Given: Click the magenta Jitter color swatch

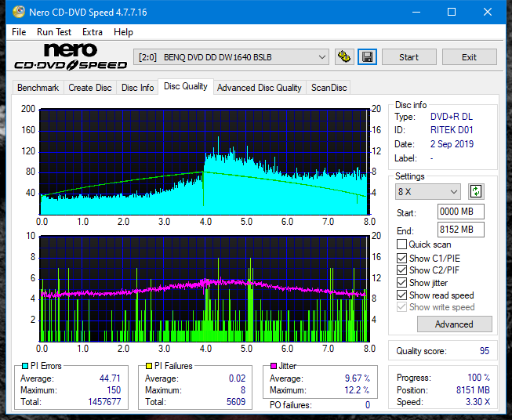Looking at the screenshot, I should (274, 366).
